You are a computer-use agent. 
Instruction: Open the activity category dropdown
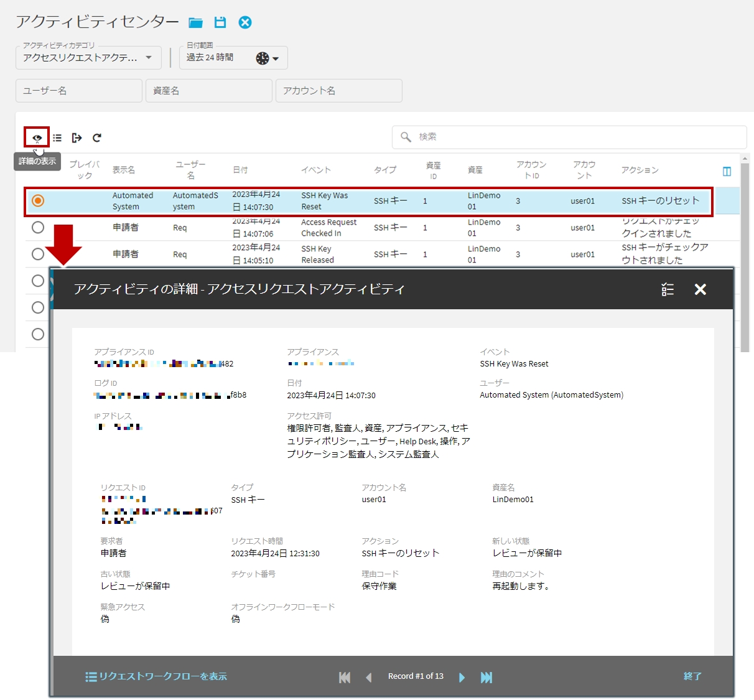(88, 57)
